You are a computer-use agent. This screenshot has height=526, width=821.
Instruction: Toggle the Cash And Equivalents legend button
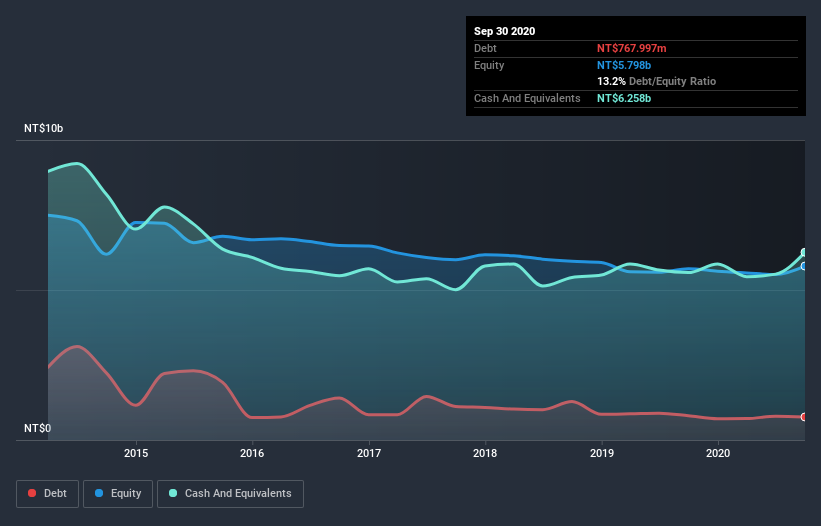point(230,494)
